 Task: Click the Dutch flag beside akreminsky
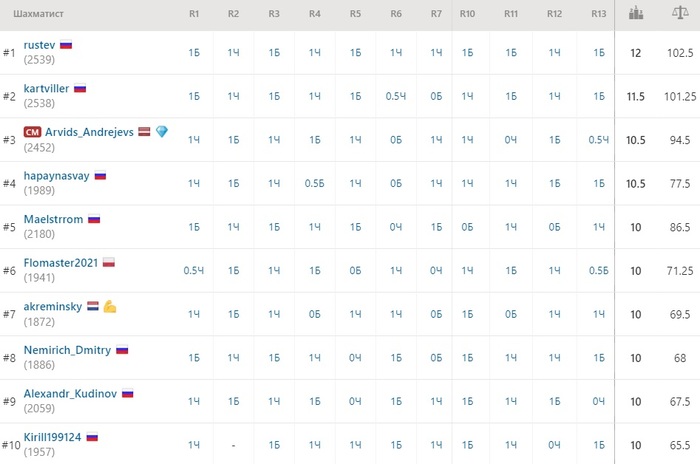[x=92, y=306]
